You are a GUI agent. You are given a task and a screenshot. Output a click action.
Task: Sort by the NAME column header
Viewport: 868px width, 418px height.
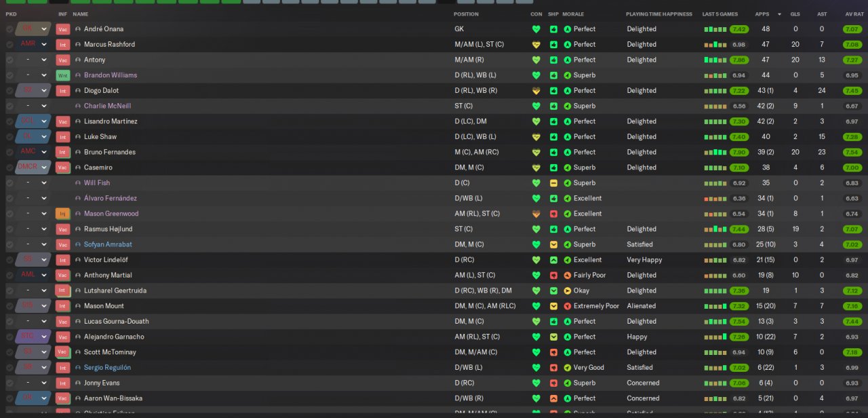point(81,14)
